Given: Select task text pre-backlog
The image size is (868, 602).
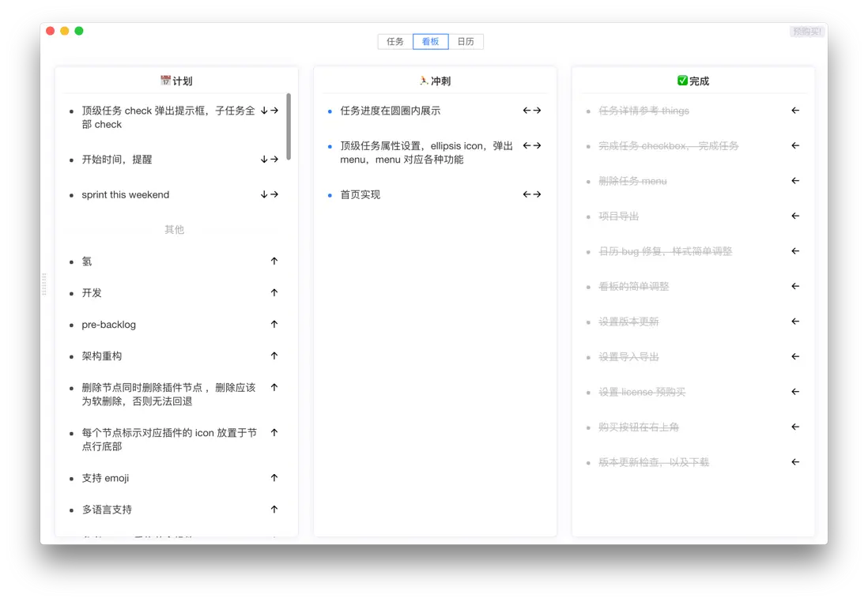Looking at the screenshot, I should click(x=108, y=324).
